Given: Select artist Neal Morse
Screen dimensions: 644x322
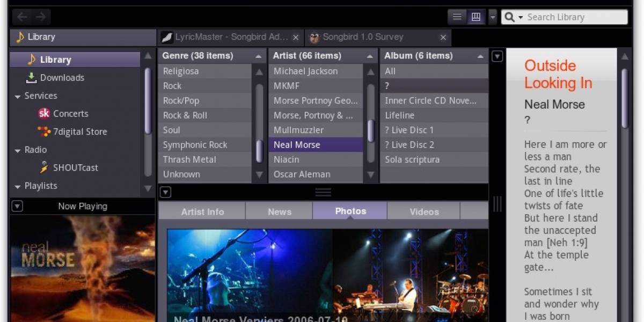Looking at the screenshot, I should (316, 145).
